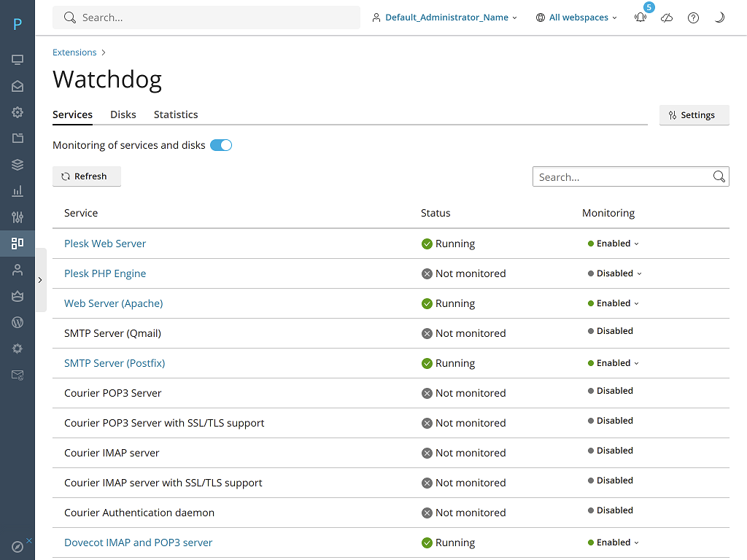The height and width of the screenshot is (560, 747).
Task: Switch to the Statistics tab
Action: pos(176,114)
